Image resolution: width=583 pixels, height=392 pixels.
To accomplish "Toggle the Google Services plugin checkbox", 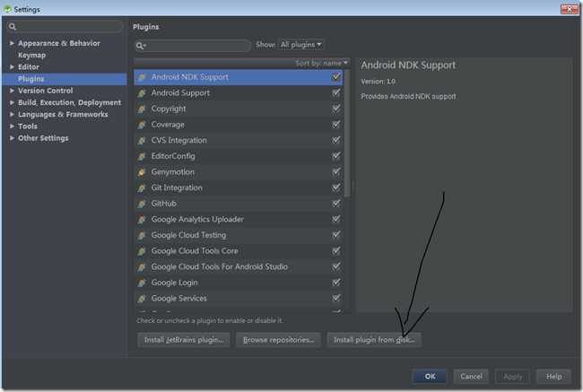I will pos(336,298).
